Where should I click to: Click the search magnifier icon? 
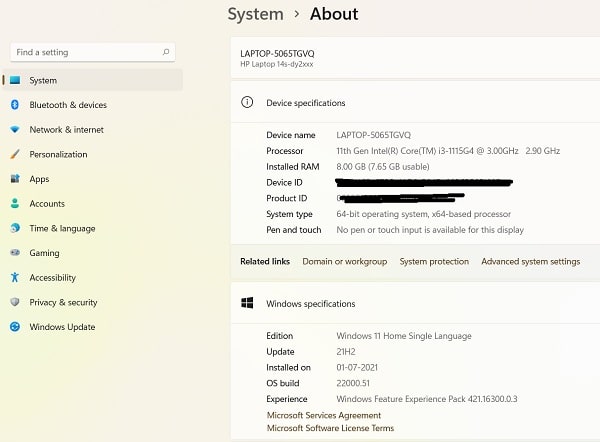(166, 52)
